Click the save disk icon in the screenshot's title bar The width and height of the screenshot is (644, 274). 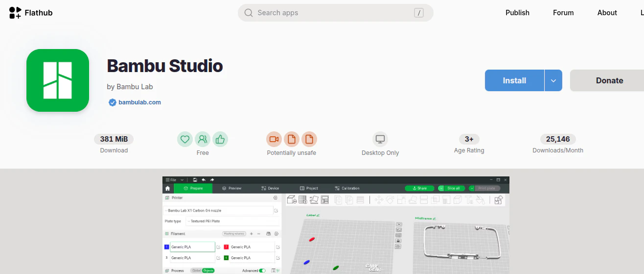coord(195,180)
